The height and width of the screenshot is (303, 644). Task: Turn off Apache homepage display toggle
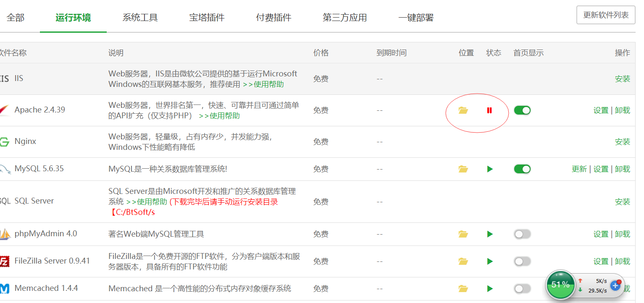(522, 110)
